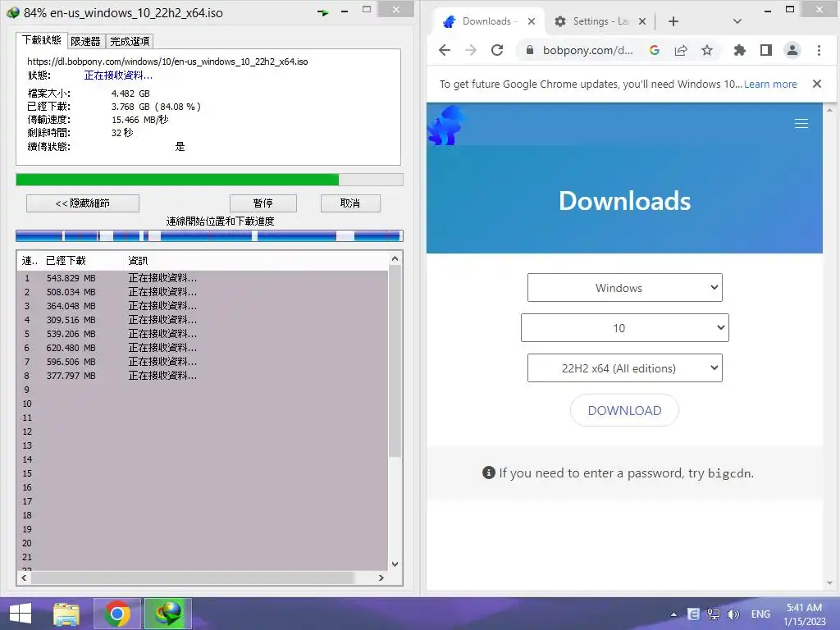Open a new Chrome tab
The height and width of the screenshot is (630, 840).
673,21
